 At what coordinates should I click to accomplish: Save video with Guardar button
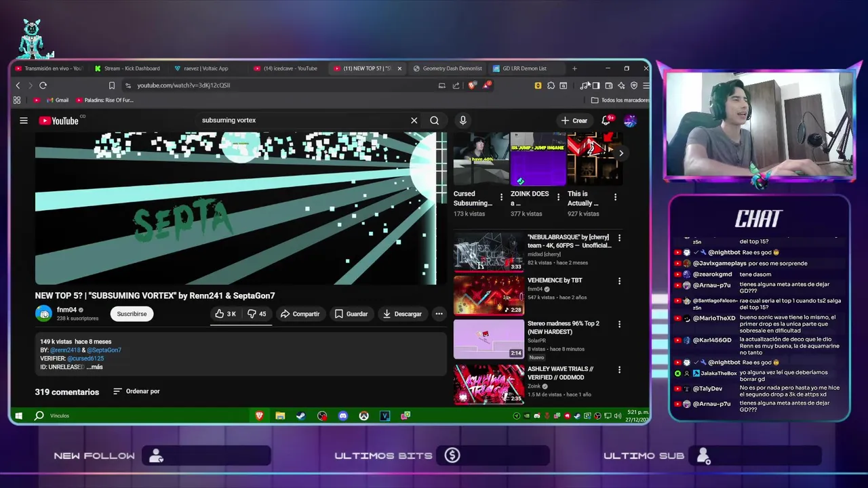[x=351, y=314]
